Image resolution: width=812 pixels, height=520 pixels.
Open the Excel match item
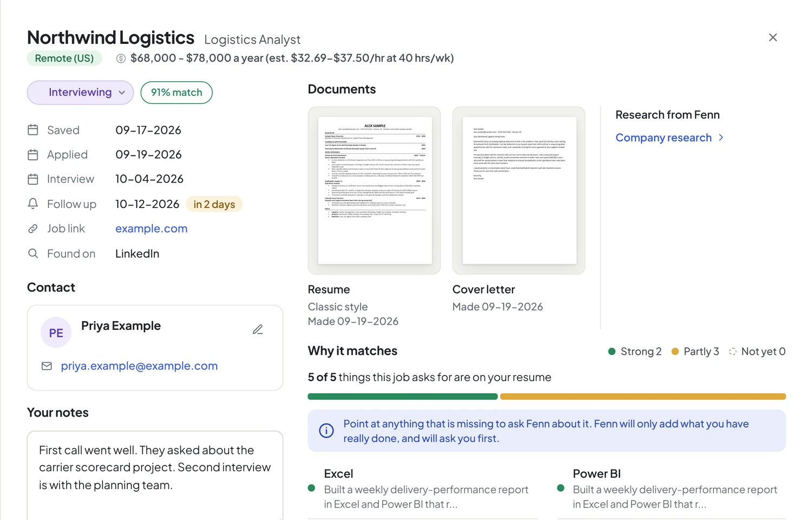click(x=423, y=489)
